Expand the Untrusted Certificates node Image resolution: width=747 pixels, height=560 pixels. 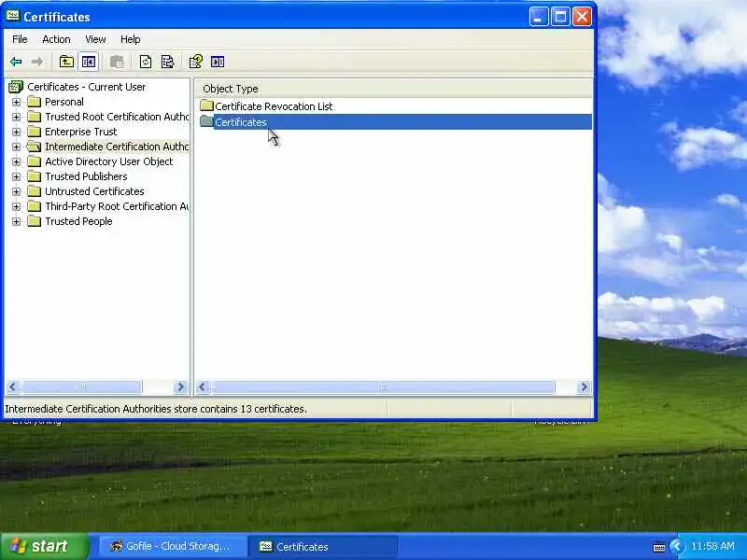point(16,191)
